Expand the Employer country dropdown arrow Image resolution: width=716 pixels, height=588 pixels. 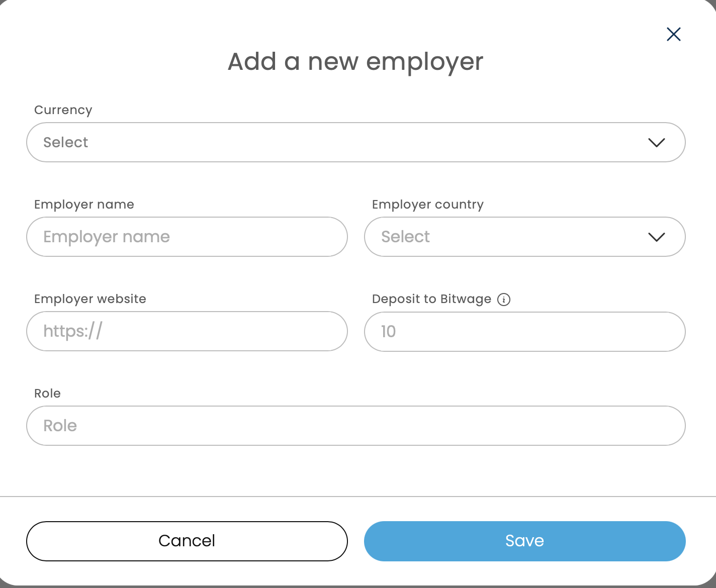tap(657, 237)
